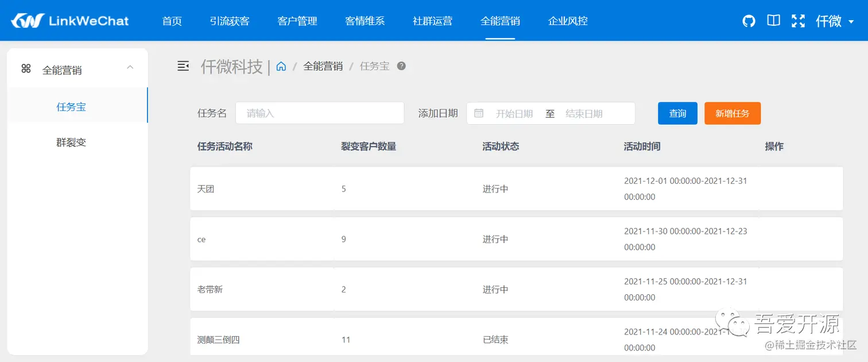The height and width of the screenshot is (362, 868).
Task: Open the 客户管理 menu
Action: [297, 21]
